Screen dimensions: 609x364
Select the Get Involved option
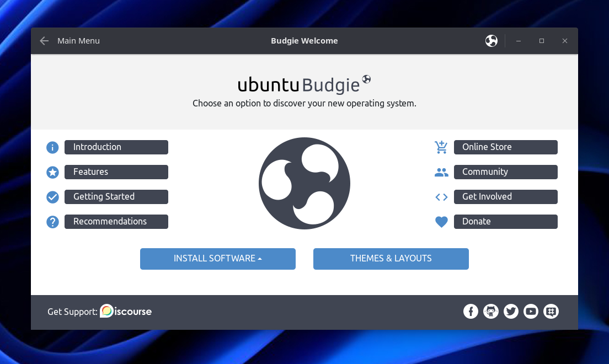505,197
